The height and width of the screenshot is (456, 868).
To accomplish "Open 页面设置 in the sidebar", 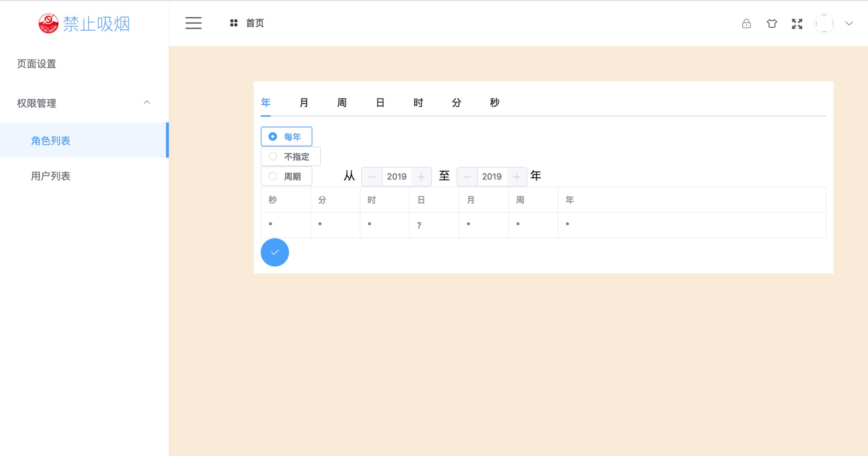I will click(x=36, y=64).
